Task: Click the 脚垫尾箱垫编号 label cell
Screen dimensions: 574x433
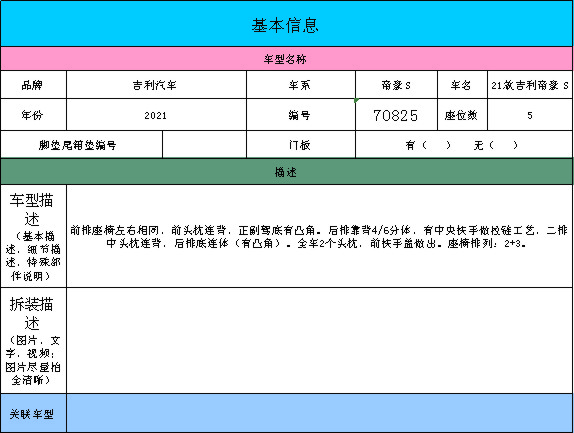Action: point(81,145)
